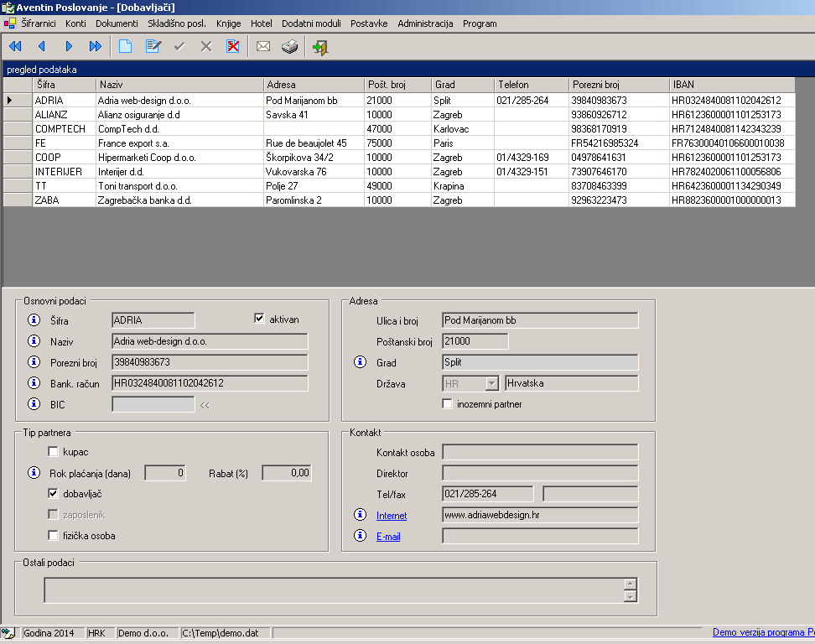Viewport: 815px width, 644px height.
Task: Click the exit door icon
Action: 319,47
